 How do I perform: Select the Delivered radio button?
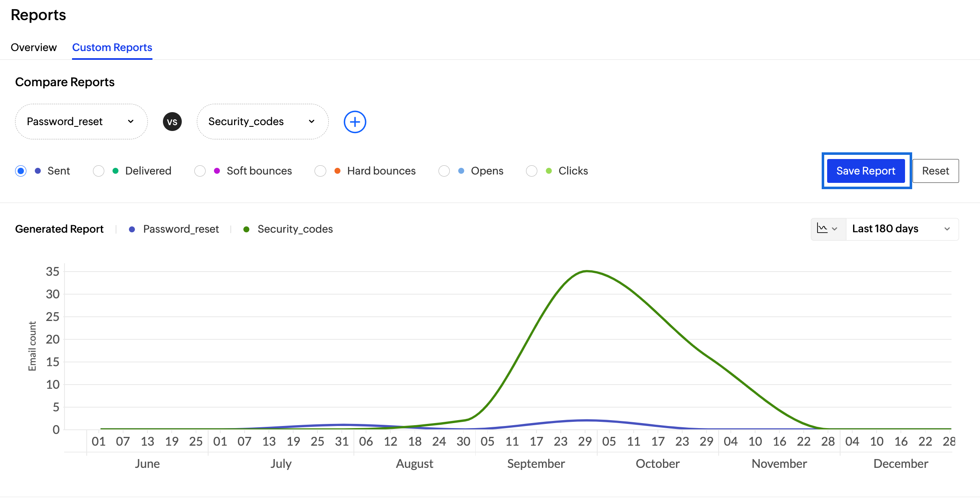point(98,171)
